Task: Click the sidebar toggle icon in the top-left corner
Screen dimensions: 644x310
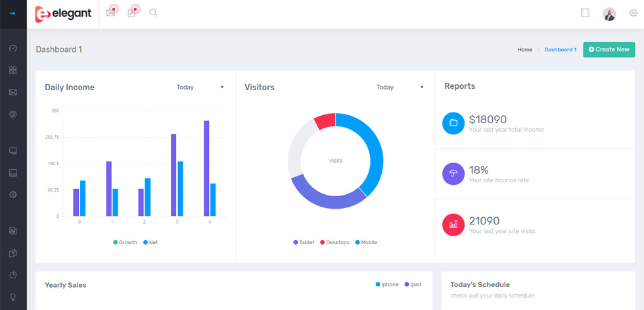Action: (x=12, y=13)
